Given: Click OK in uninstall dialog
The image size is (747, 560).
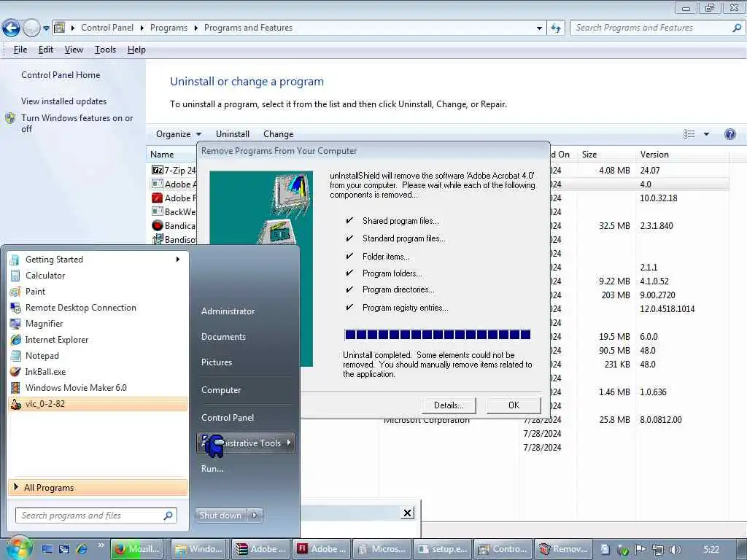Looking at the screenshot, I should (514, 405).
